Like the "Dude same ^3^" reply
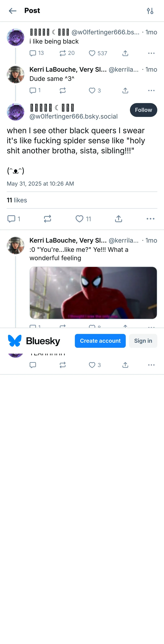Viewport: 164px width, 644px height. [92, 91]
